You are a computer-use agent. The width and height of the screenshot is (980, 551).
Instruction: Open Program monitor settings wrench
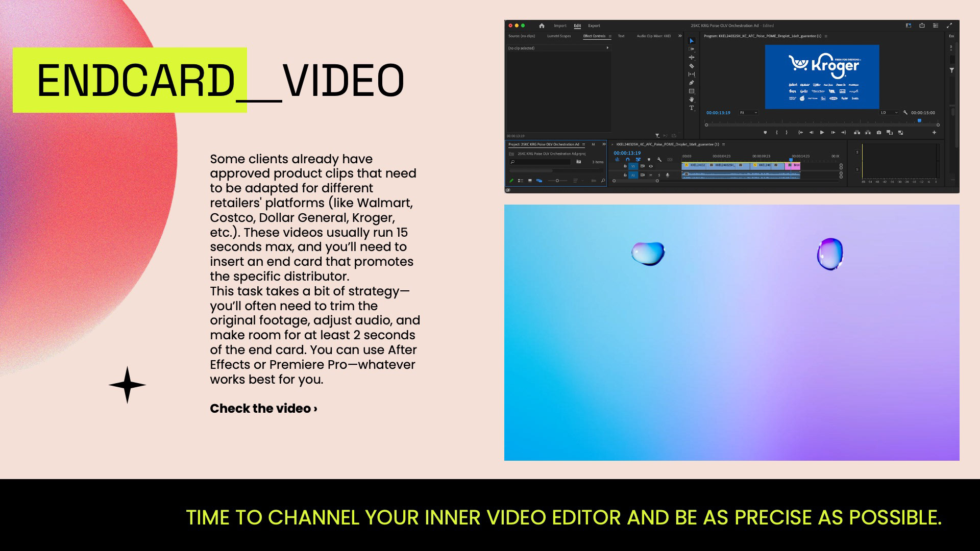coord(905,113)
